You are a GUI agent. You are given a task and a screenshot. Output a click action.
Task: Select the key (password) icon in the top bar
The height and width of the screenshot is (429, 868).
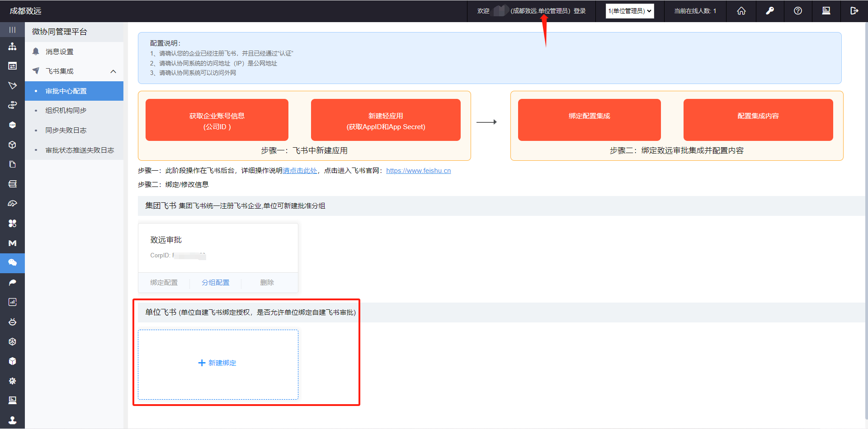769,11
